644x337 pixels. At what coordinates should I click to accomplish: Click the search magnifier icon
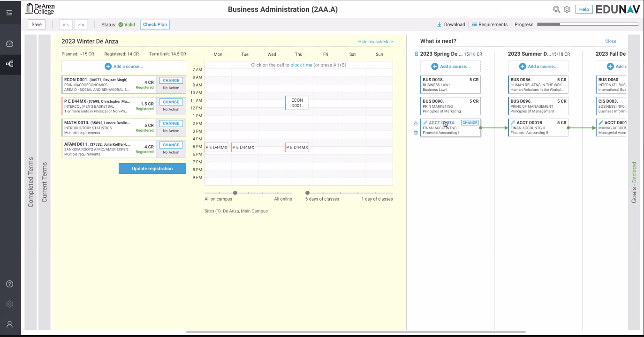point(556,9)
